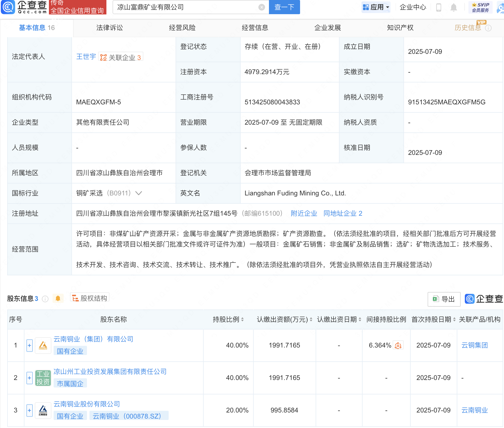
Task: Click registered capital 4979.2914万元
Action: tap(267, 72)
